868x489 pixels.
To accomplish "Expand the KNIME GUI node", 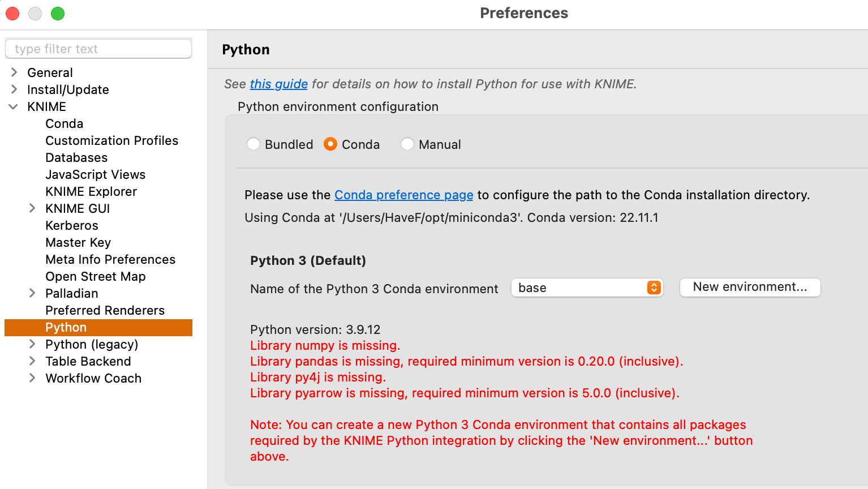I will tap(32, 208).
